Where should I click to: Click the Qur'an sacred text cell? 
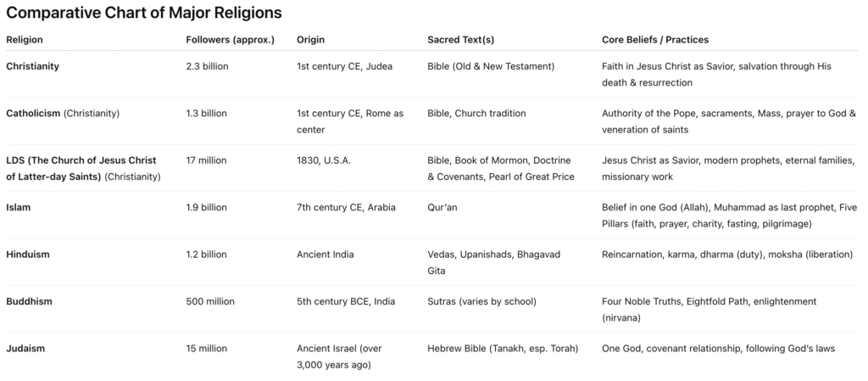pyautogui.click(x=442, y=208)
